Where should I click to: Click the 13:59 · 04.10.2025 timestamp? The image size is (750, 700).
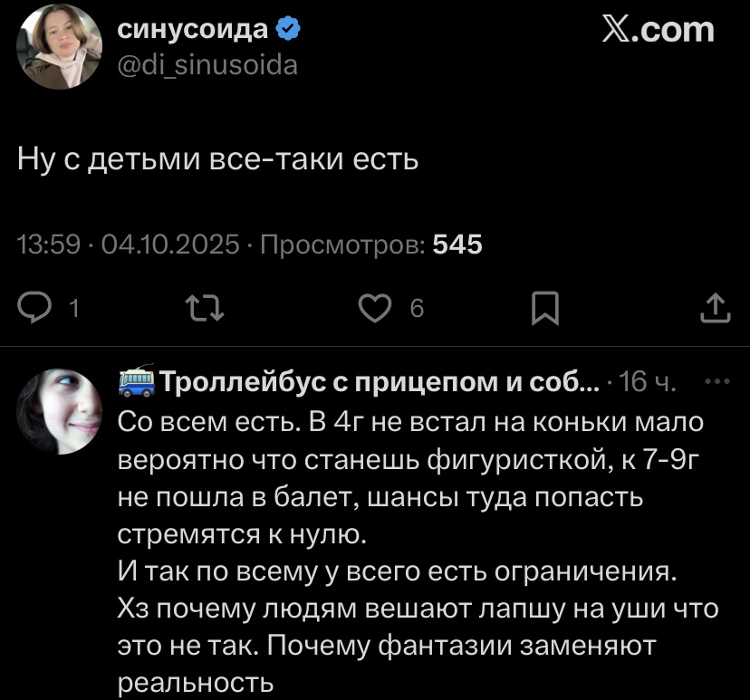click(x=129, y=245)
